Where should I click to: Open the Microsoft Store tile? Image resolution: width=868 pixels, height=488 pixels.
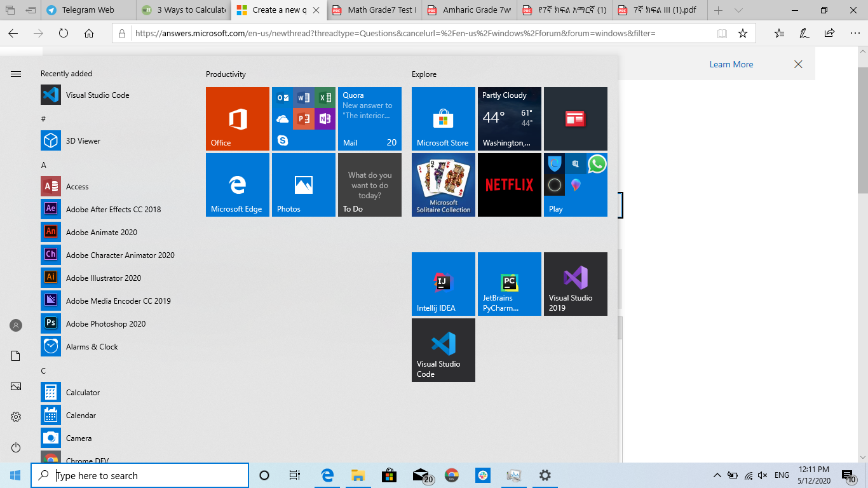click(444, 119)
